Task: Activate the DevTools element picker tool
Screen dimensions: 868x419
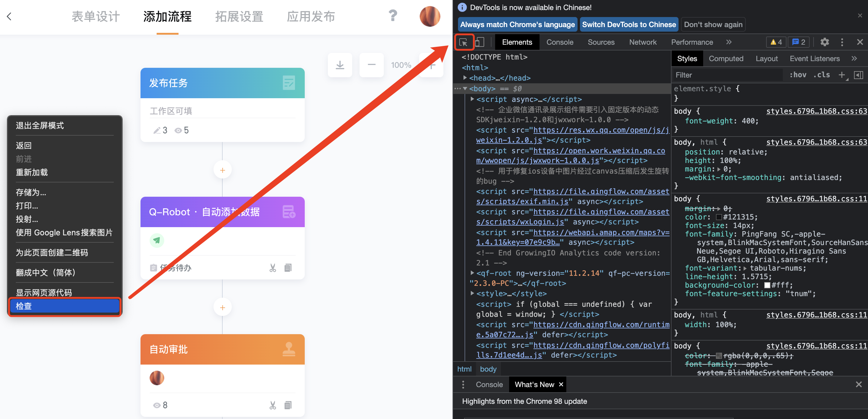Action: pos(464,42)
